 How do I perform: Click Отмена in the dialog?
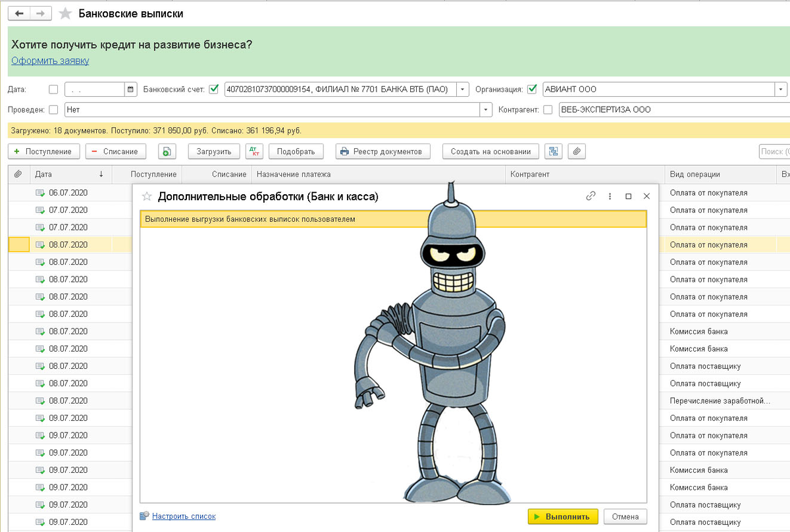point(625,517)
